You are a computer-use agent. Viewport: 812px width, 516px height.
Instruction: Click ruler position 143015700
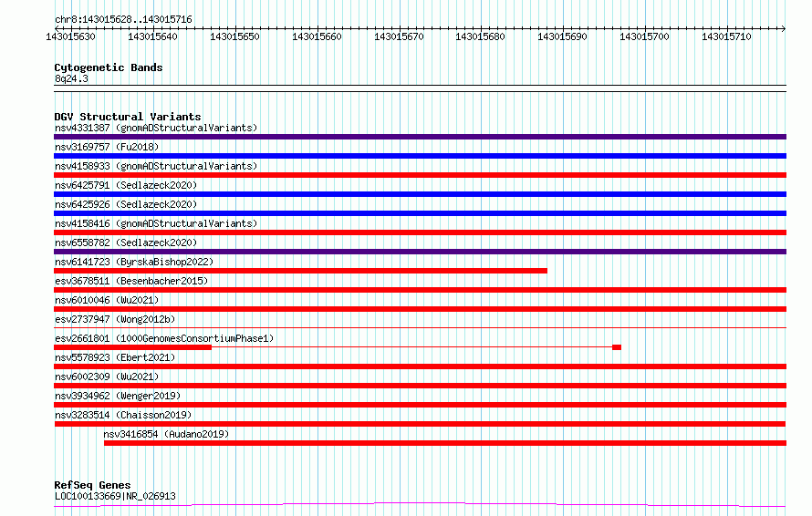[644, 36]
